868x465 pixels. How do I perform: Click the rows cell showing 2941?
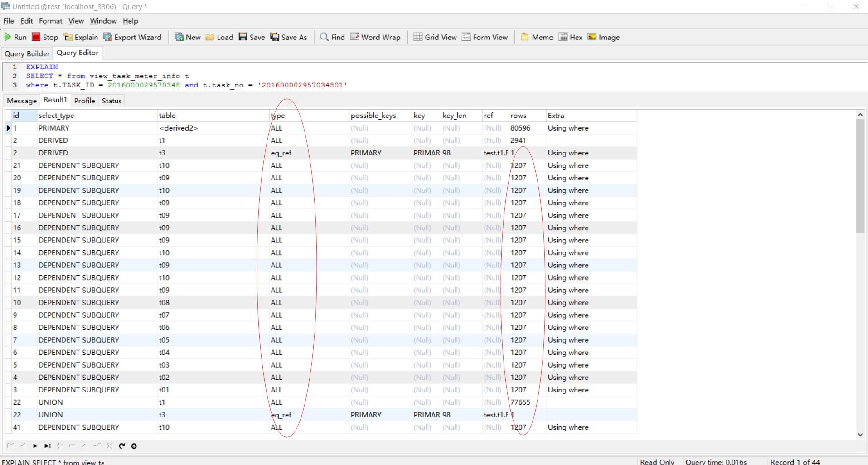pyautogui.click(x=527, y=140)
